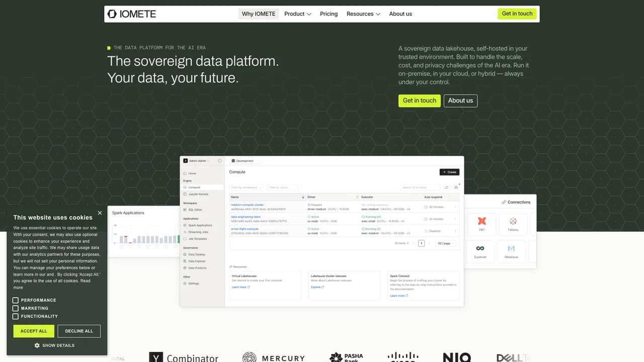
Task: Click the hero About us button
Action: pyautogui.click(x=460, y=101)
